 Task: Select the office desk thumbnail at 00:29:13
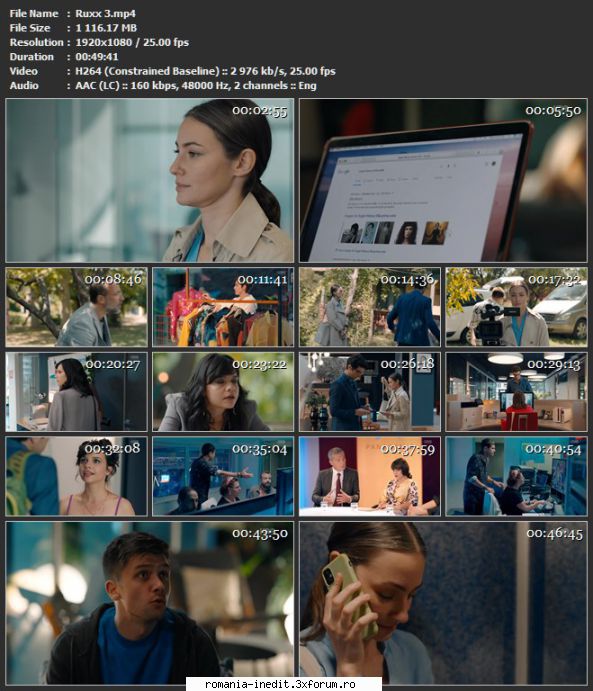pyautogui.click(x=516, y=392)
